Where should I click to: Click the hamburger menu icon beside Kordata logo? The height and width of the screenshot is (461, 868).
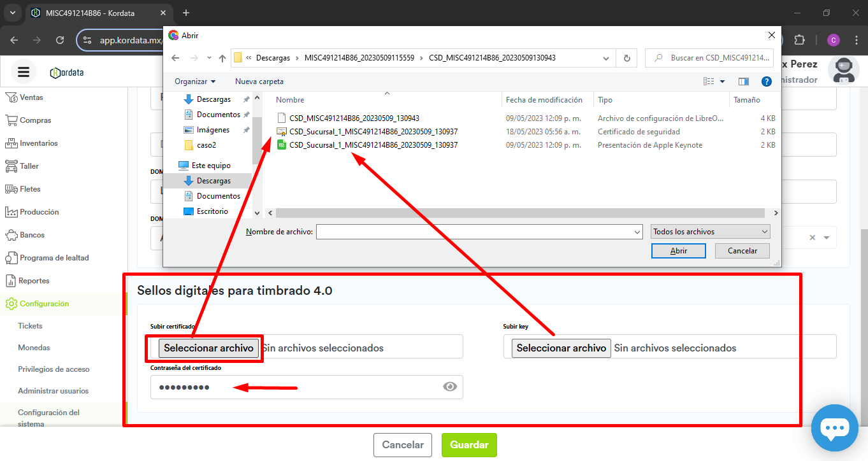[24, 72]
